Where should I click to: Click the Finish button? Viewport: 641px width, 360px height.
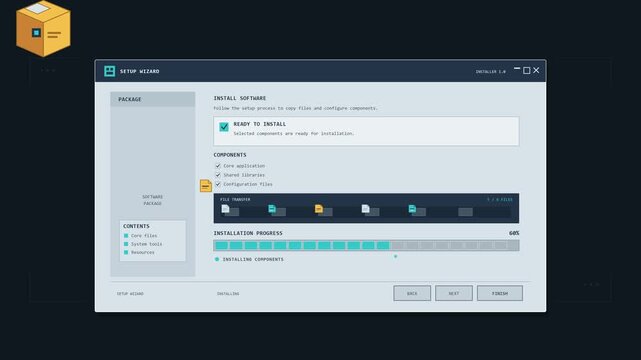[x=500, y=293]
